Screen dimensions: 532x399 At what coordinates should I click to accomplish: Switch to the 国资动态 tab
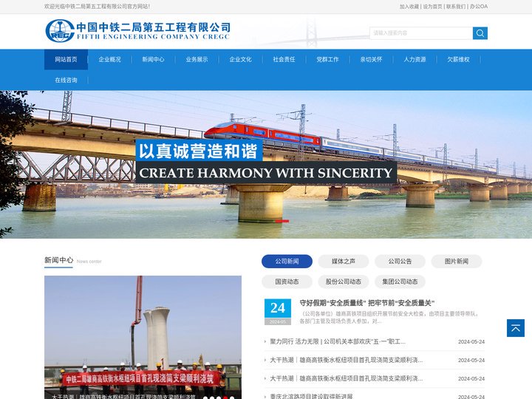point(287,282)
